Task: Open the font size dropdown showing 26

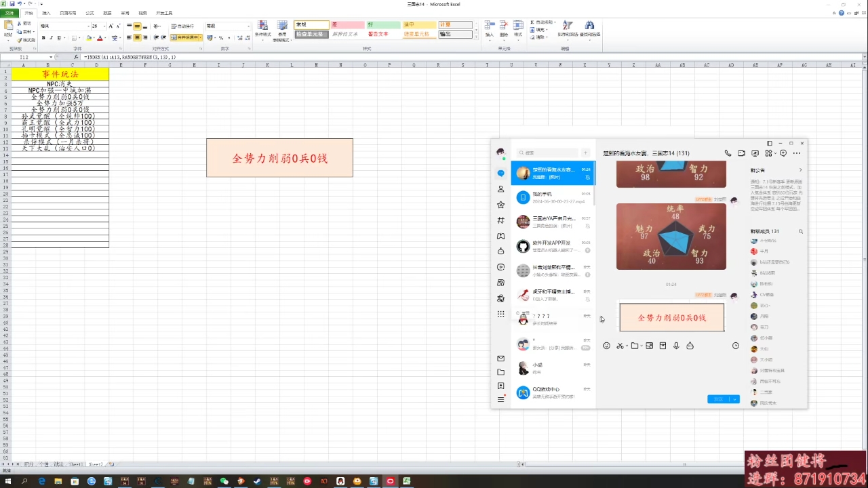Action: [104, 26]
